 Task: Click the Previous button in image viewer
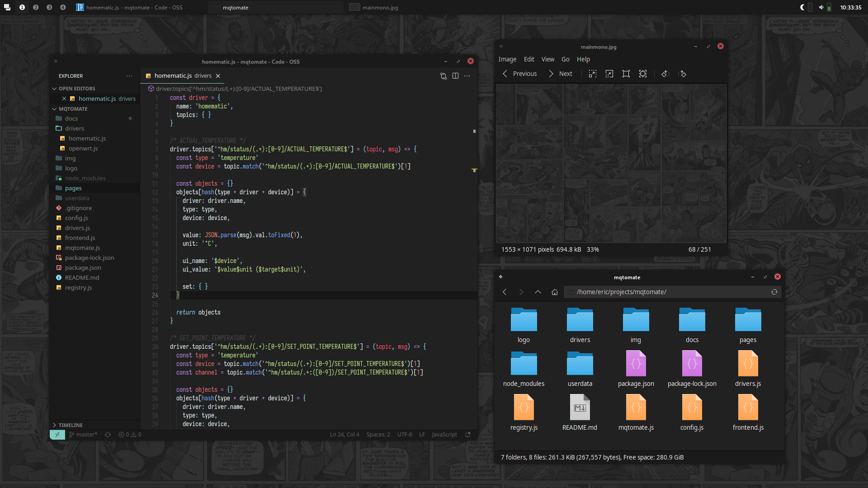click(x=519, y=74)
